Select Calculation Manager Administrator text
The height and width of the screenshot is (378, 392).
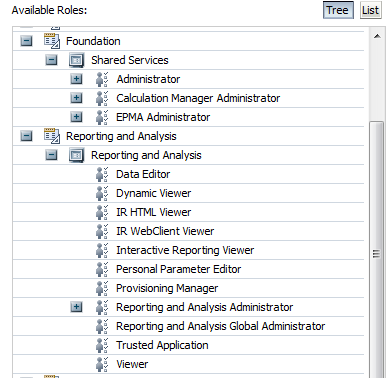click(198, 98)
